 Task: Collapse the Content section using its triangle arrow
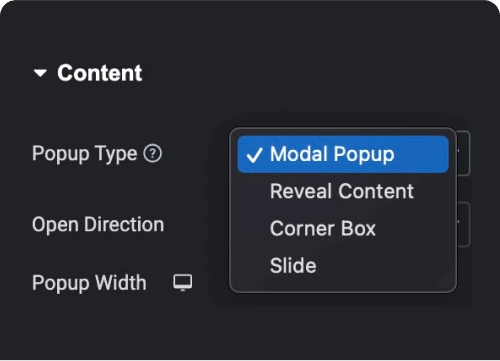click(x=40, y=73)
